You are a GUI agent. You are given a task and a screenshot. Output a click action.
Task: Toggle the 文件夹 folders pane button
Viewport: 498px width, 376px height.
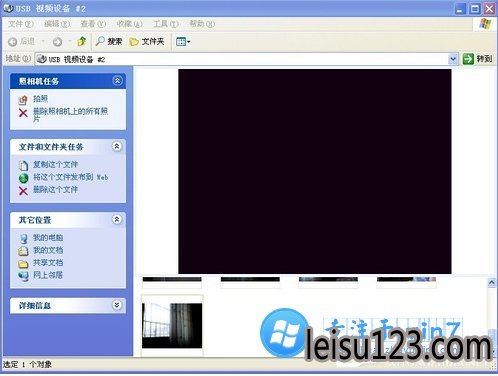pyautogui.click(x=147, y=41)
